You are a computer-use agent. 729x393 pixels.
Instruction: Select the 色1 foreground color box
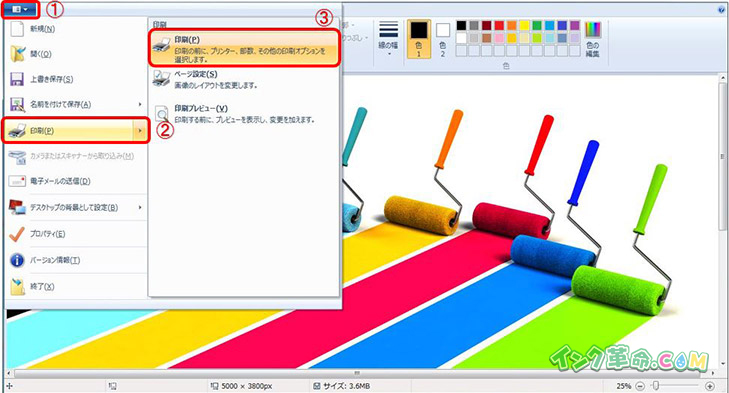[418, 39]
